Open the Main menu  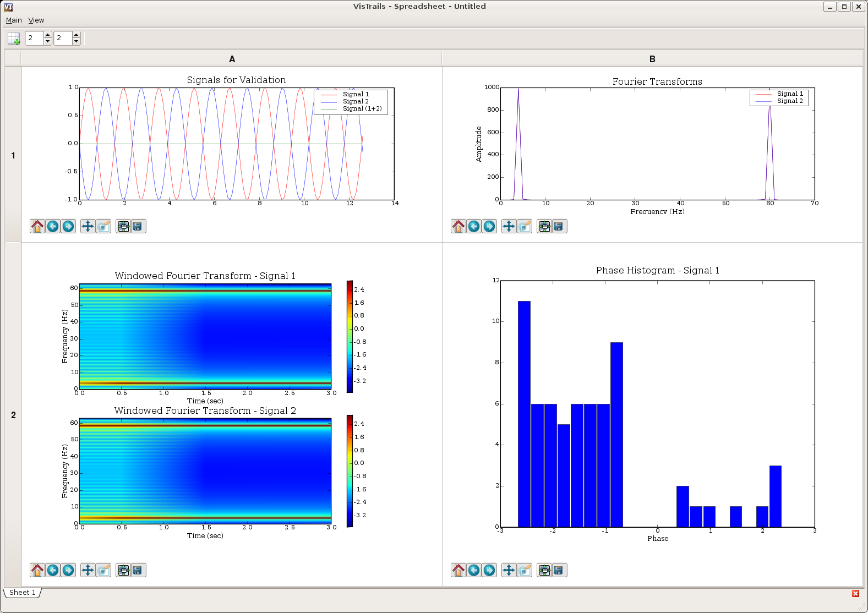pyautogui.click(x=14, y=20)
